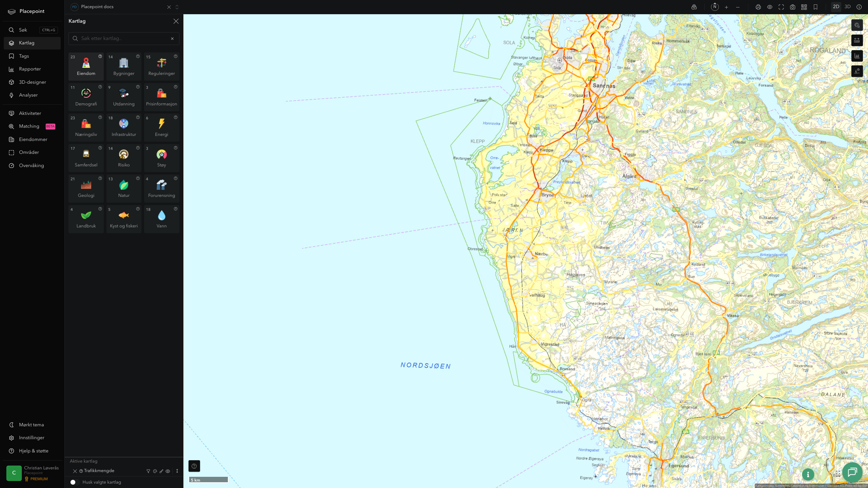Clear the kartlag search field
868x488 pixels.
[x=172, y=39]
